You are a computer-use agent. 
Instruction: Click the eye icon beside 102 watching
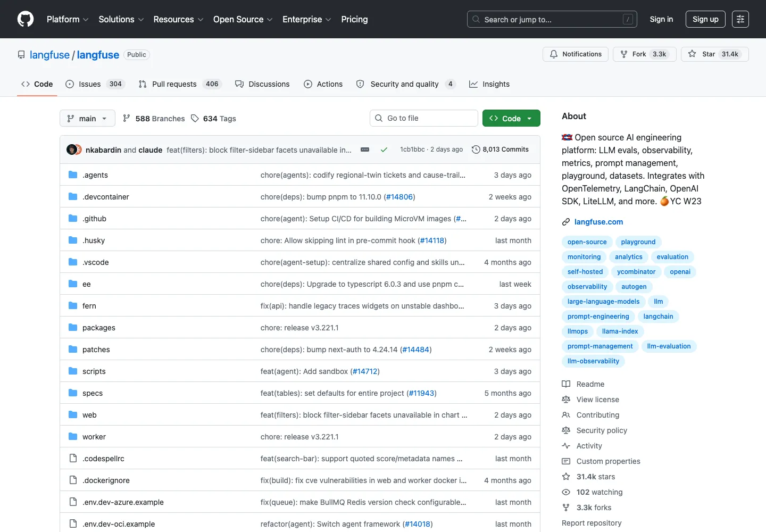[566, 492]
